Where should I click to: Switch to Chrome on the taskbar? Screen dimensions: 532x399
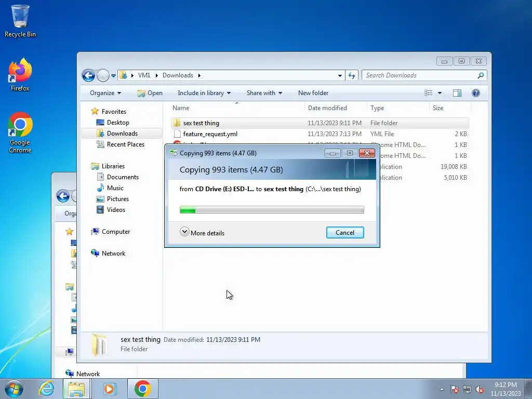(x=142, y=389)
